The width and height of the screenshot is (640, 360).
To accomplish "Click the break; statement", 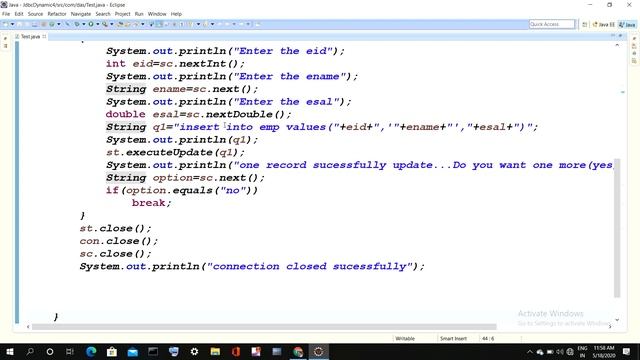I will 151,203.
